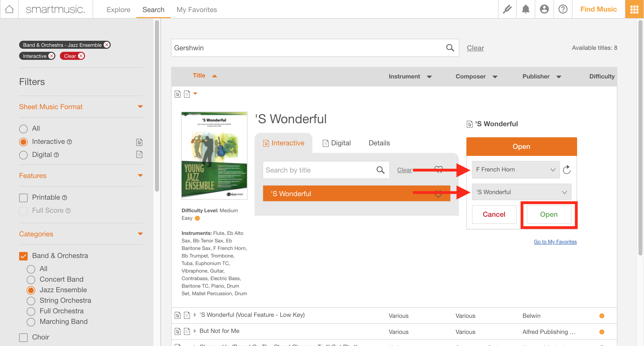Check the Choir category checkbox
Screen dimensions: 644x346
coord(23,337)
